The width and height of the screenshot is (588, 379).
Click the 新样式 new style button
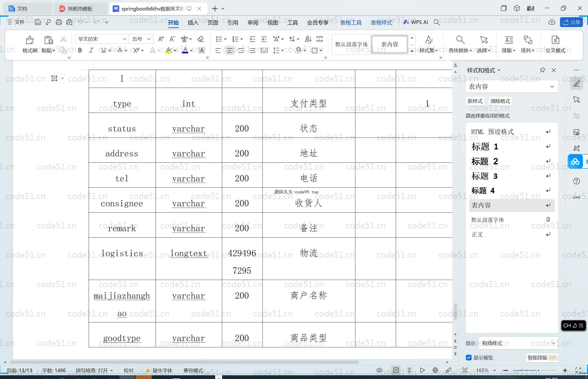click(475, 101)
